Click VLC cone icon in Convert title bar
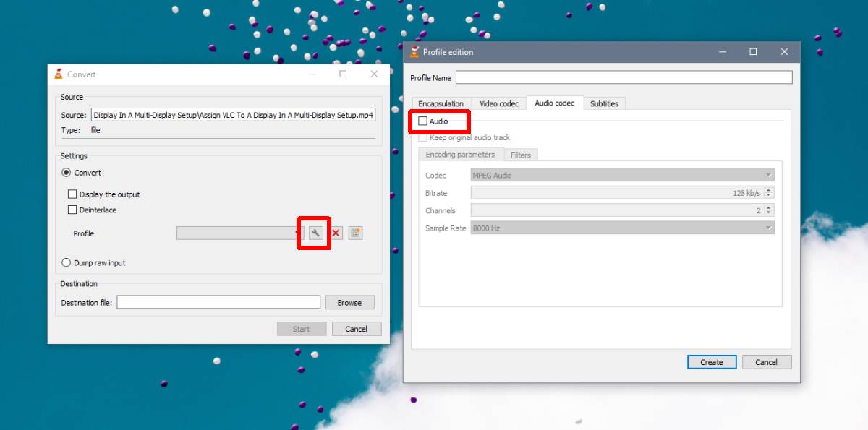 click(59, 74)
